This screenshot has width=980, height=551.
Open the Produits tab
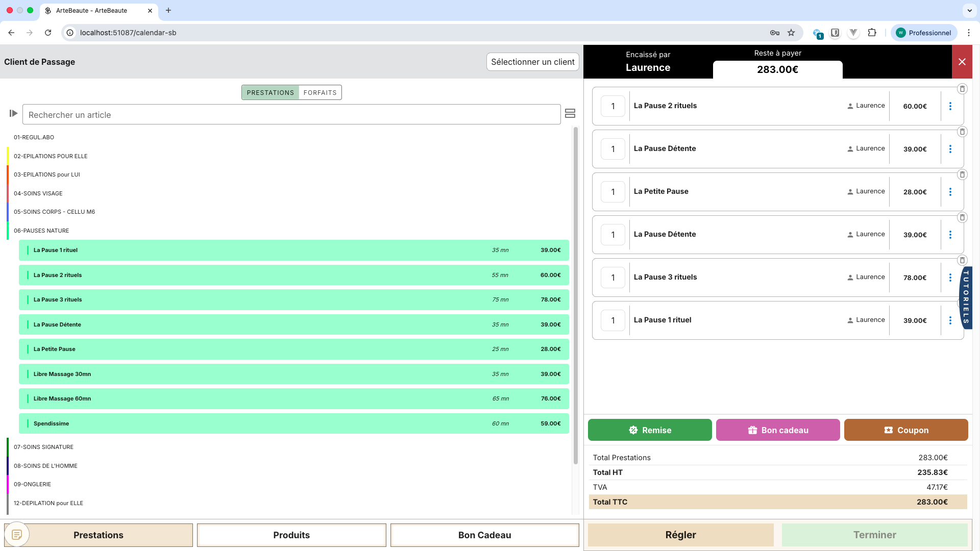click(x=291, y=535)
